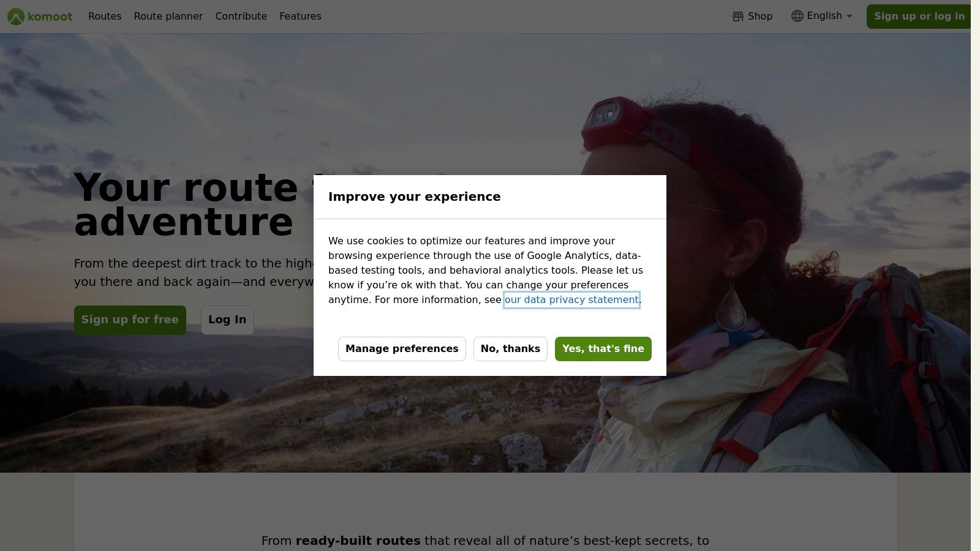Select the Contribute navigation item

pos(241,16)
